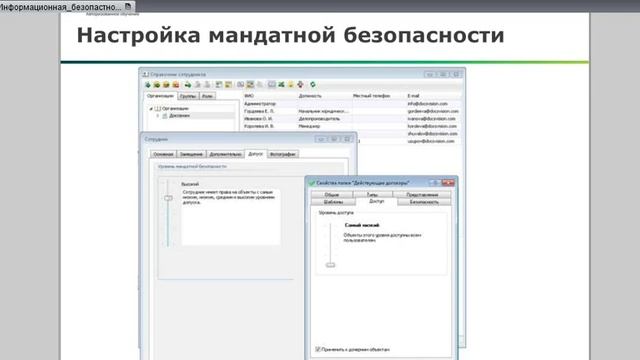Click the green check icon in properties title

tap(312, 183)
